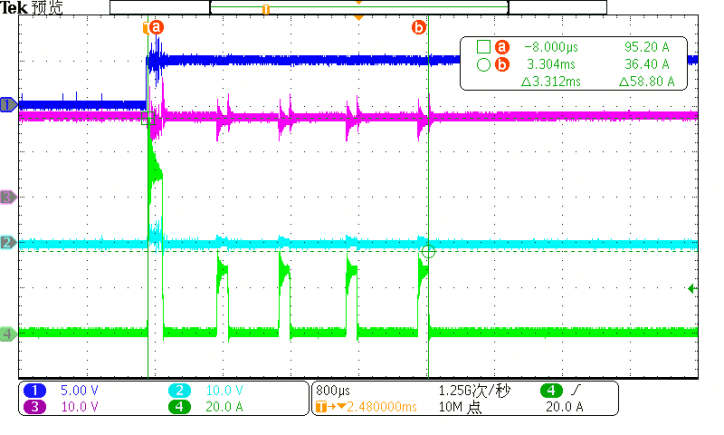Click the channel 1 badge in bottom readout
Viewport: 724px width, 435px height.
pos(35,391)
